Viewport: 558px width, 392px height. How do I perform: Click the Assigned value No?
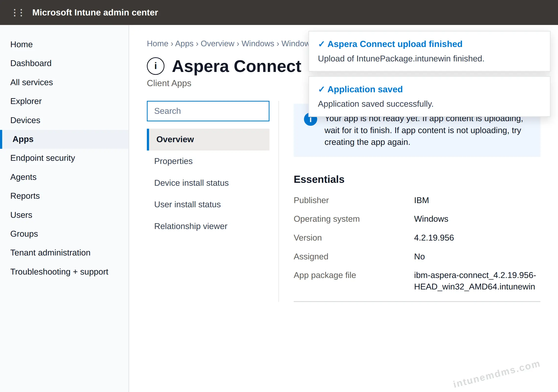[x=419, y=256]
